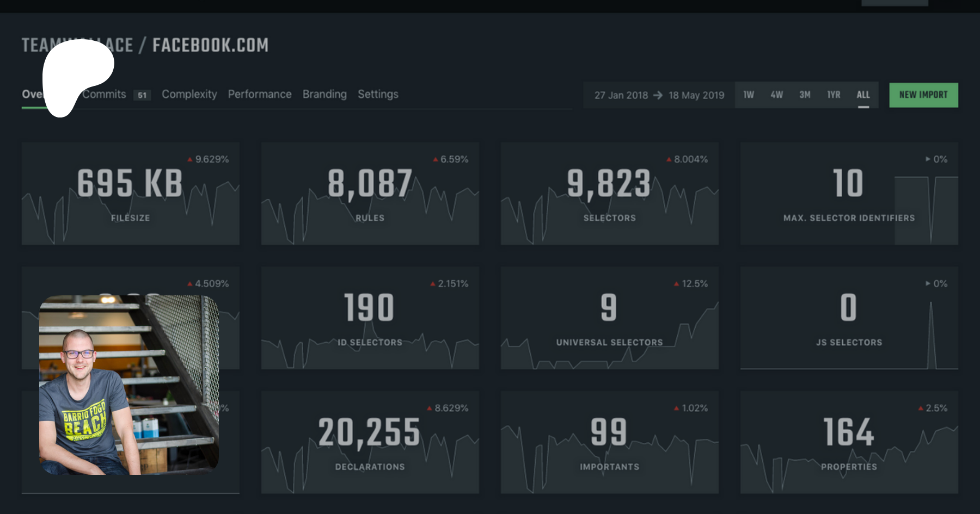Go to the Branding tab
Viewport: 980px width, 514px height.
[x=324, y=95]
